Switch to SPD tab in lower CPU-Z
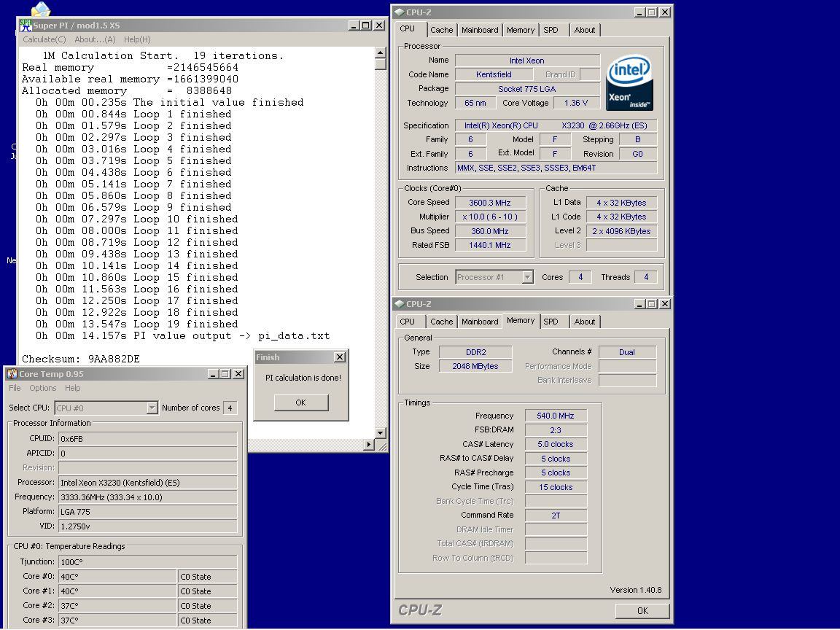The image size is (840, 630). pos(551,322)
